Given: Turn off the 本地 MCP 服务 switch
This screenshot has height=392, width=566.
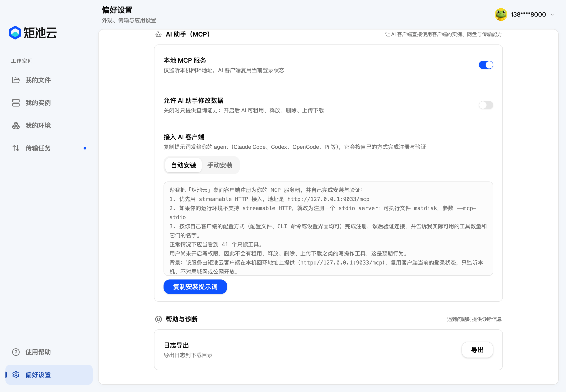Looking at the screenshot, I should (x=486, y=65).
